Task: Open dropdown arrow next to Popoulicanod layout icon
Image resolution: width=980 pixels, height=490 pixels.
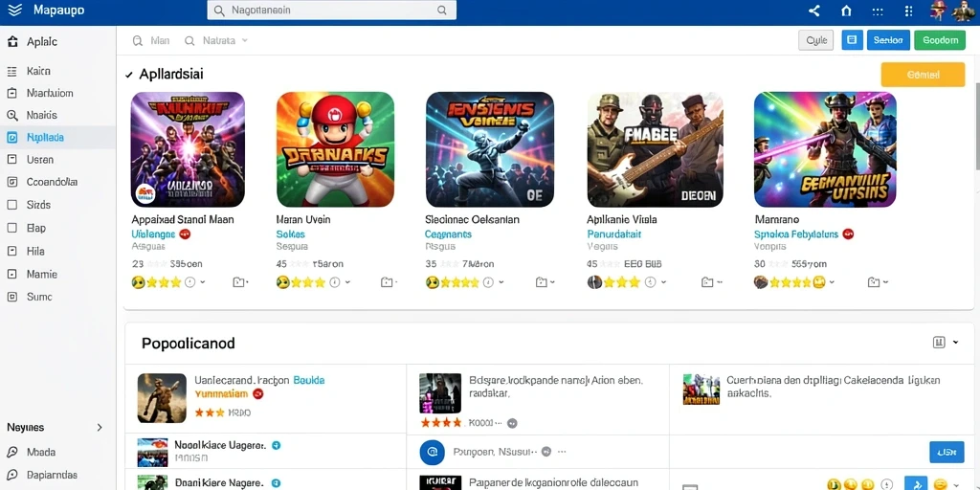Action: pos(955,343)
